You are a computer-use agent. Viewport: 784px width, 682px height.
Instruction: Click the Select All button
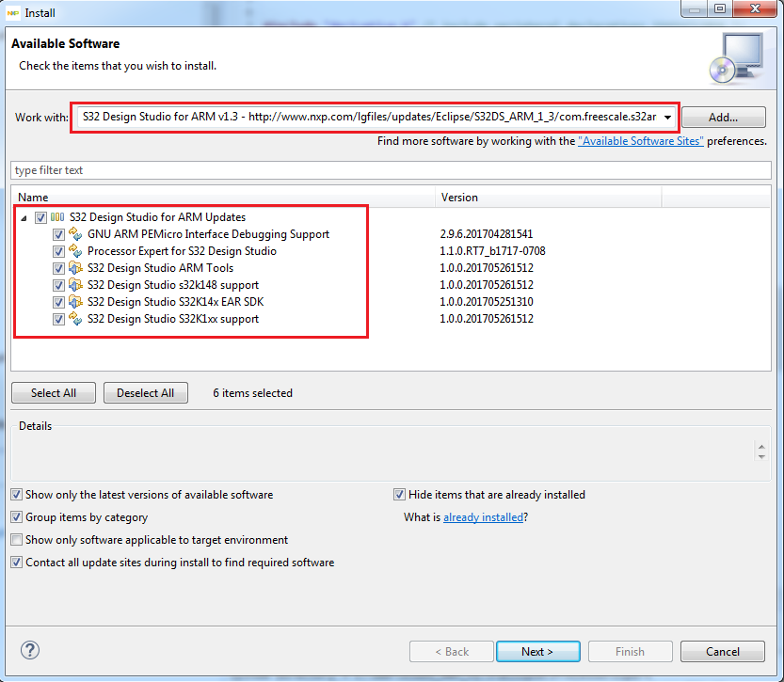pyautogui.click(x=54, y=392)
